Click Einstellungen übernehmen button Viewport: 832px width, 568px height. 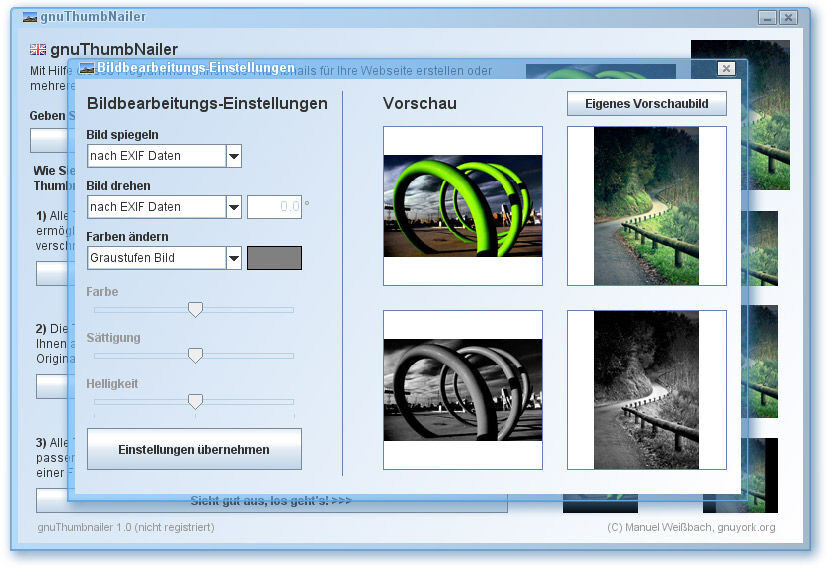[194, 449]
